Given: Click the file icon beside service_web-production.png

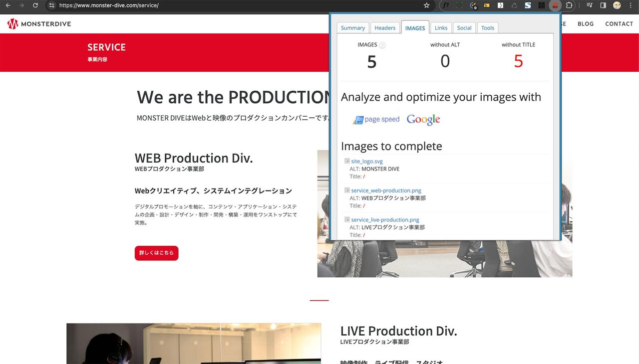Looking at the screenshot, I should [x=347, y=190].
